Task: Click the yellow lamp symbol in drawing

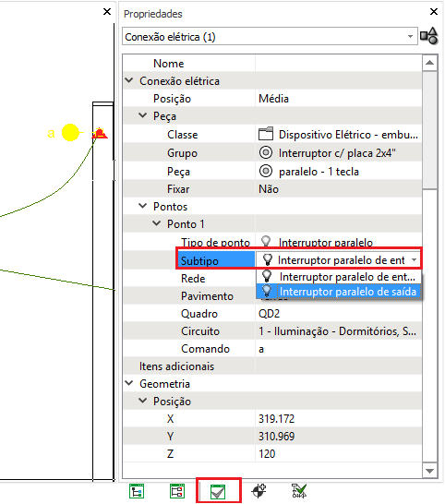Action: pos(70,132)
